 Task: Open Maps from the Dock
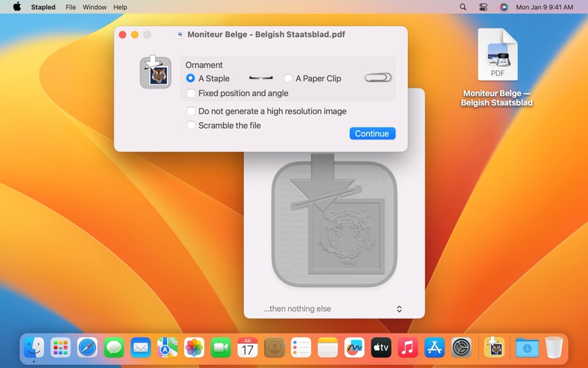pos(167,348)
